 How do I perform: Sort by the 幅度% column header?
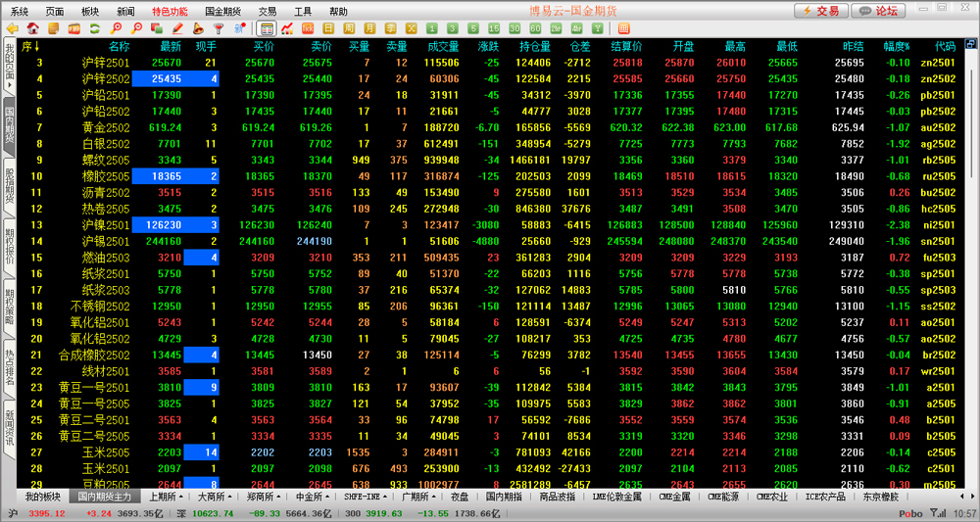897,46
